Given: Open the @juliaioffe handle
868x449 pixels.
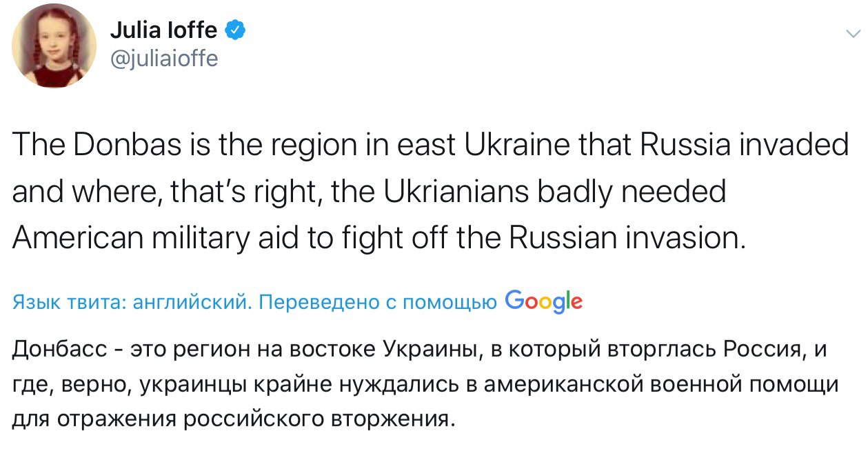Looking at the screenshot, I should [x=164, y=59].
